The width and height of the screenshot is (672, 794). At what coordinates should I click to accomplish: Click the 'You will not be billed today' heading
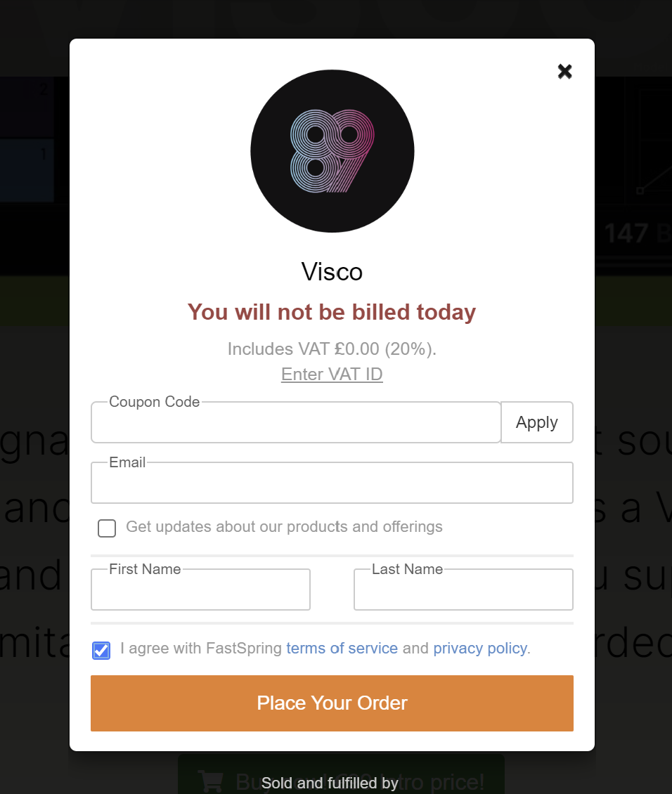click(x=332, y=312)
